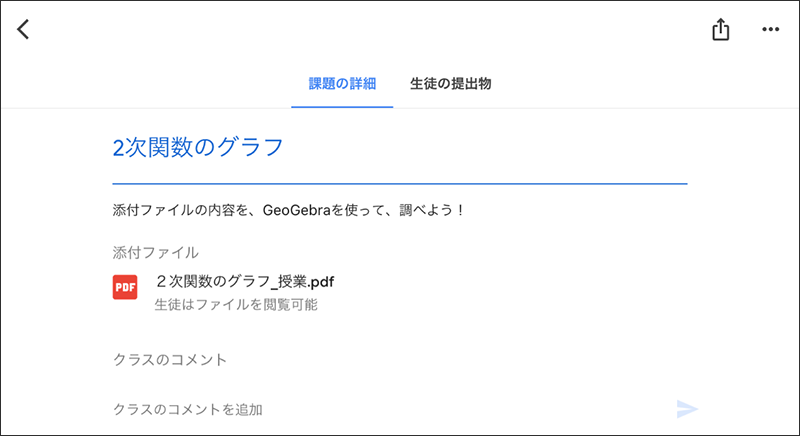Click the blue divider under the title
800x436 pixels.
(400, 184)
